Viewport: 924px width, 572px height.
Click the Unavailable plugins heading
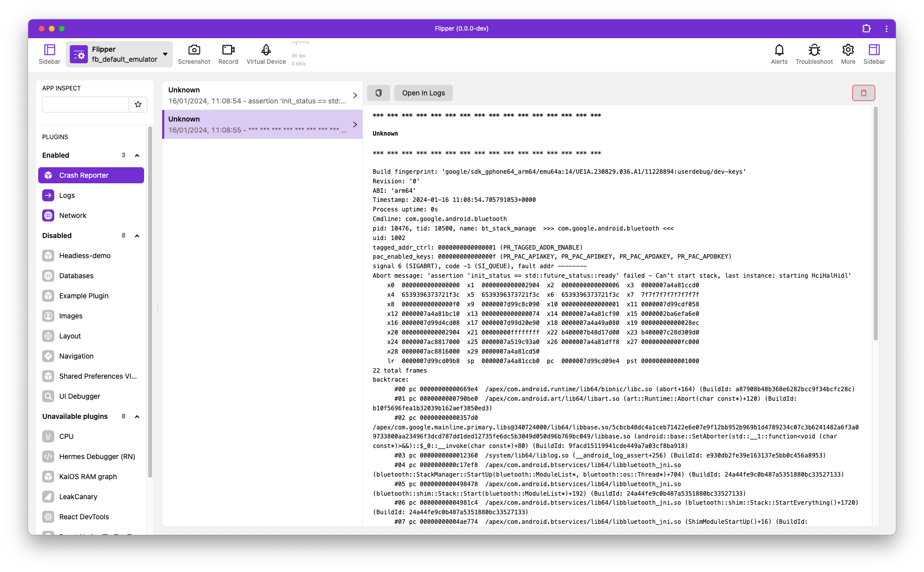[x=75, y=416]
